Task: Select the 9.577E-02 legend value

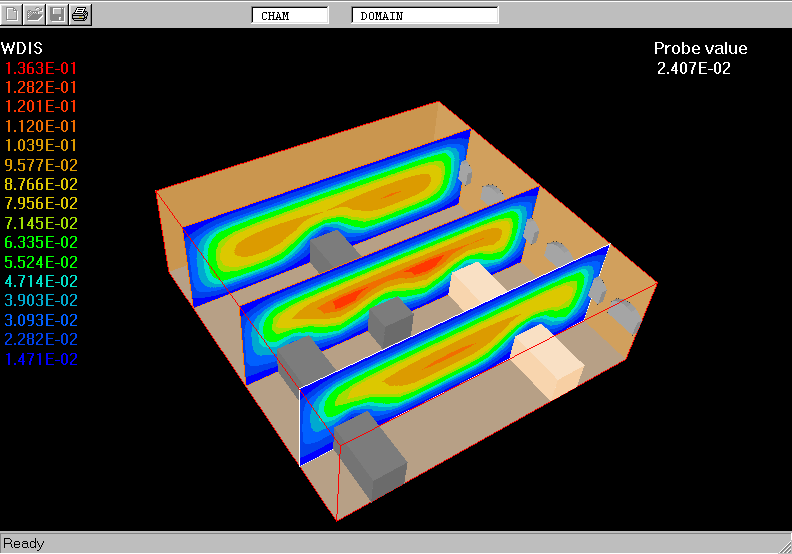Action: click(41, 165)
